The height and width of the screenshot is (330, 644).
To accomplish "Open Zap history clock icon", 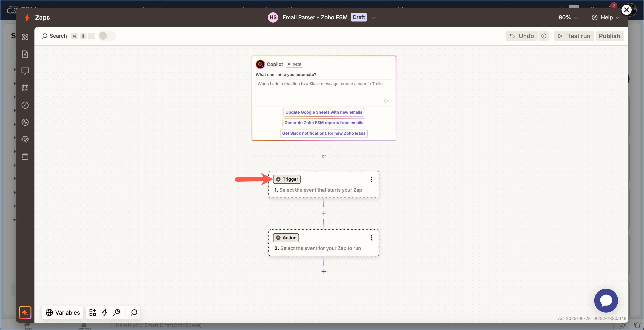I will (25, 105).
